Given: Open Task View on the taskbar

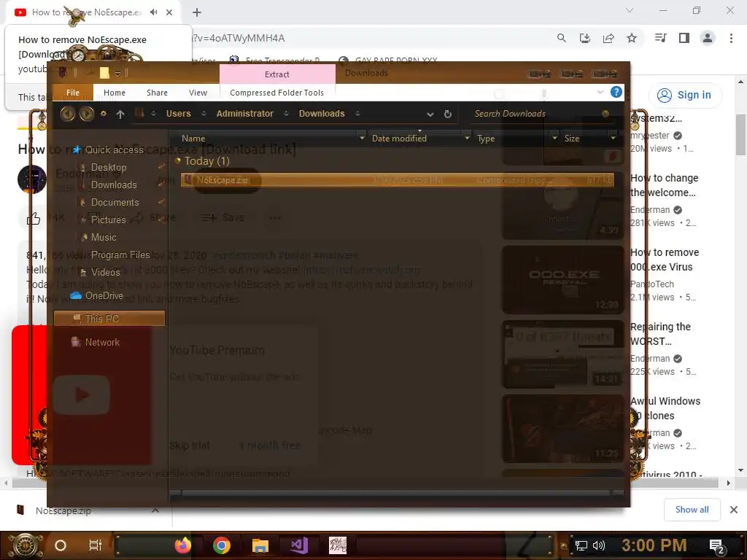Looking at the screenshot, I should point(96,545).
